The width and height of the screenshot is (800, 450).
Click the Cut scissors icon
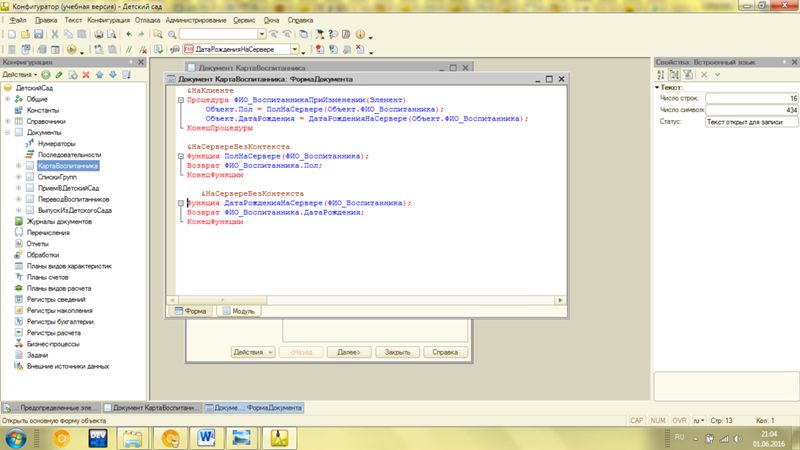[55, 34]
